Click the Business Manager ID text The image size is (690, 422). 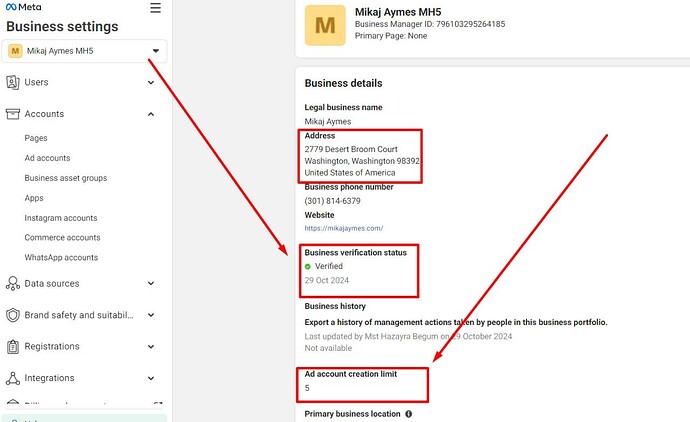pyautogui.click(x=430, y=24)
